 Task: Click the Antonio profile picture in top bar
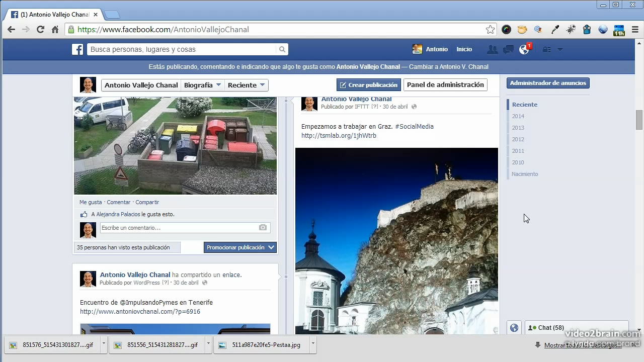(417, 49)
